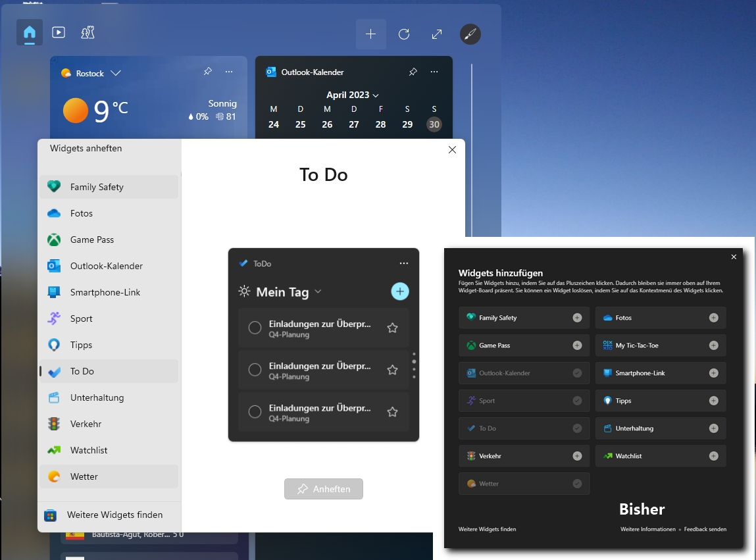Expand the Rostock location dropdown

[x=115, y=73]
